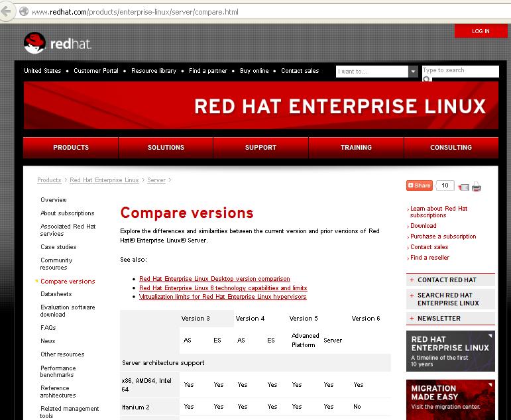The height and width of the screenshot is (420, 511).
Task: Open News in sidebar
Action: coord(48,341)
